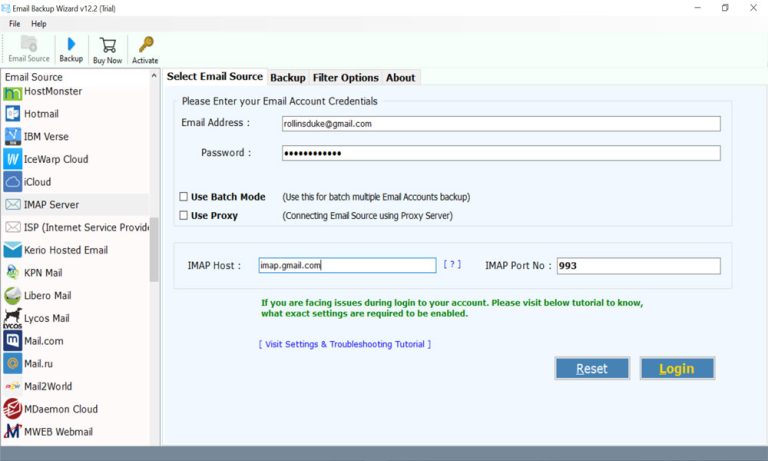Enable Use Proxy checkbox

pos(184,215)
